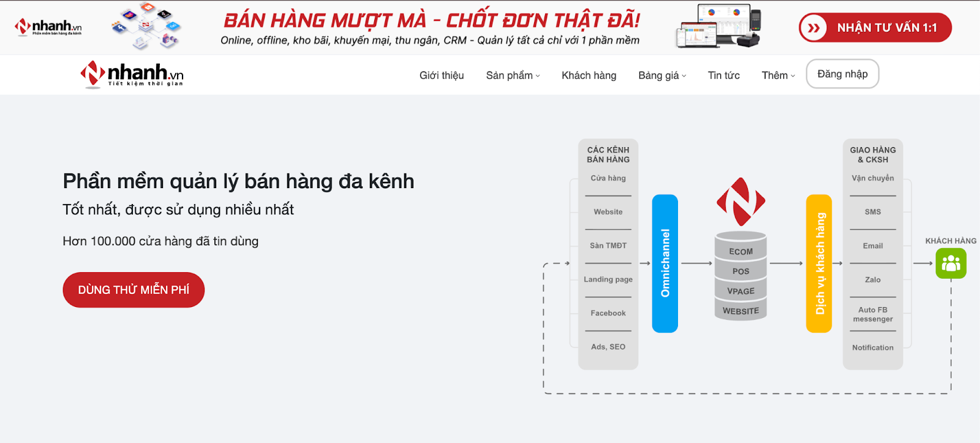Open the Tin tức menu item
This screenshot has width=980, height=443.
pyautogui.click(x=723, y=75)
